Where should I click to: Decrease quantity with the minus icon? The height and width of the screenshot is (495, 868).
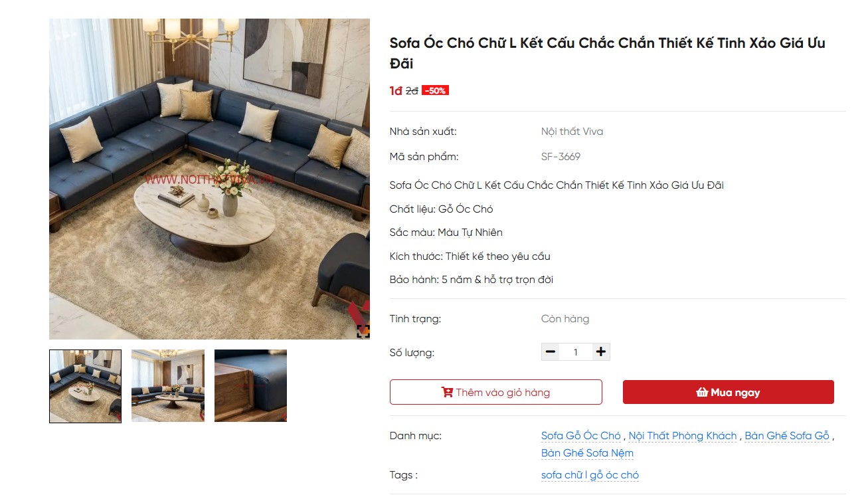click(x=551, y=352)
